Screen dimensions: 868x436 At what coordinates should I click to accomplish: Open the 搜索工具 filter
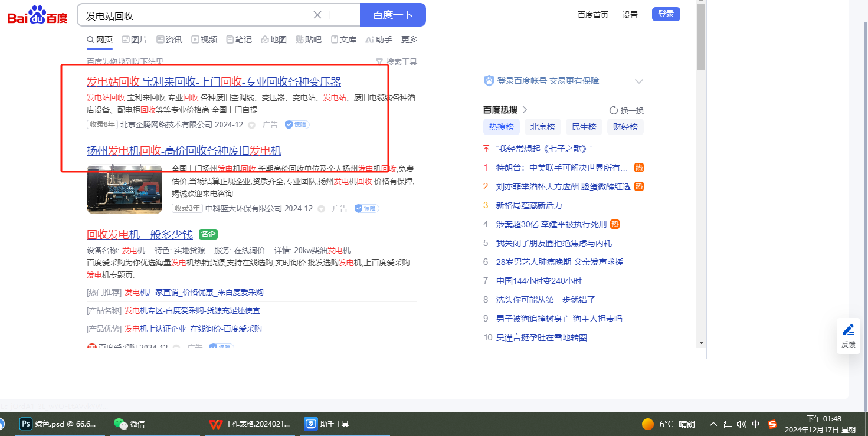click(397, 62)
